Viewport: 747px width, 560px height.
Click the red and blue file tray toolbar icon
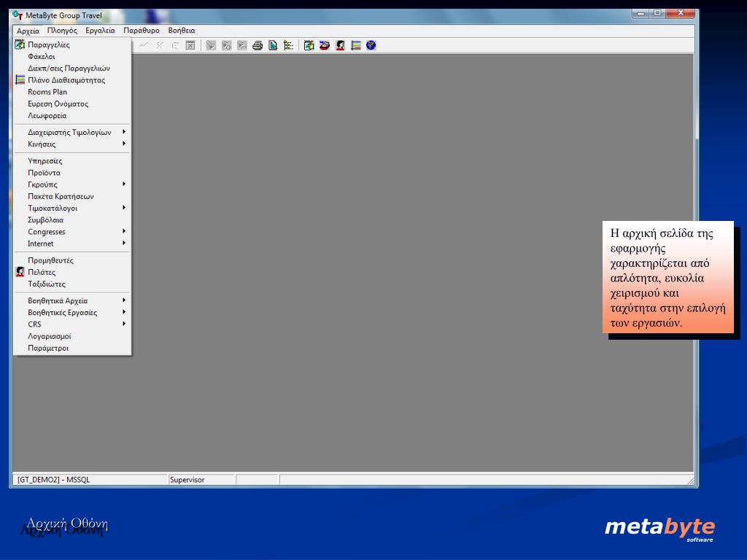pyautogui.click(x=325, y=46)
